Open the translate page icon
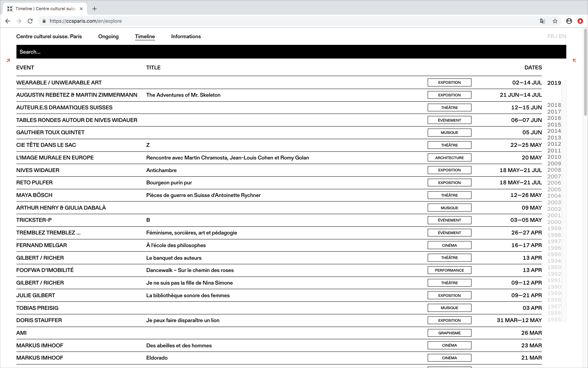The image size is (588, 368). click(542, 21)
